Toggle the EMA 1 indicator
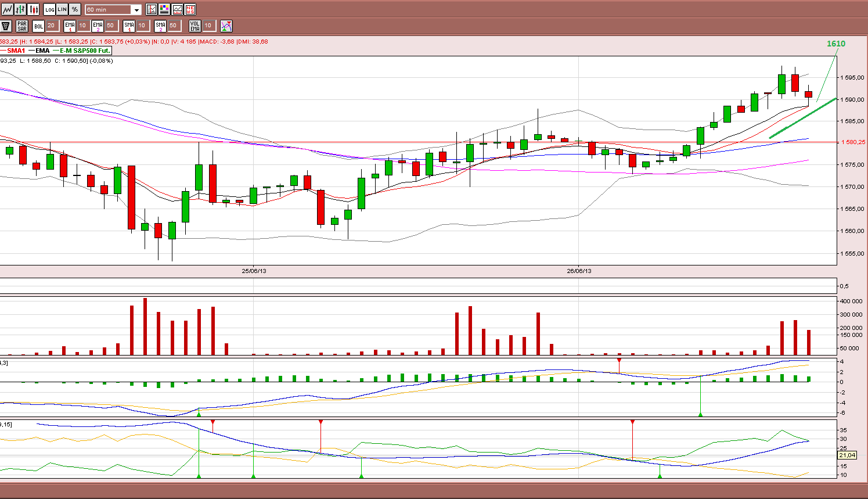The image size is (868, 499). pos(70,26)
